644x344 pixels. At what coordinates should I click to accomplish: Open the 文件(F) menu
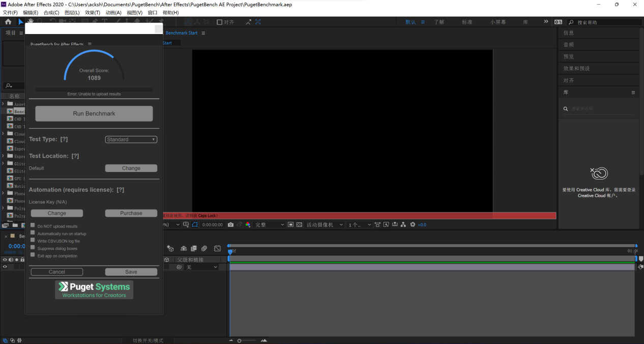pos(10,13)
